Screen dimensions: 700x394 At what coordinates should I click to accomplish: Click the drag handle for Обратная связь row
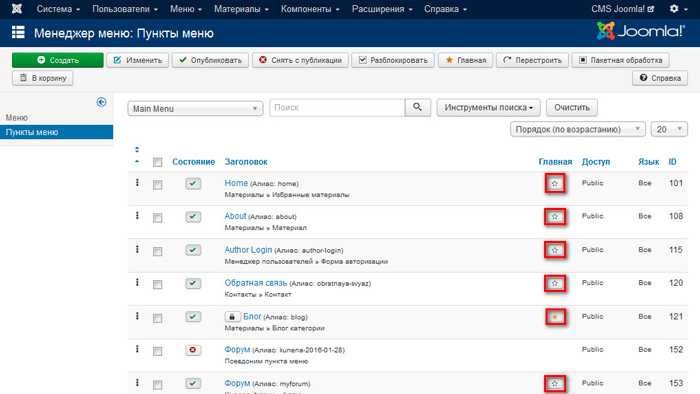[137, 282]
